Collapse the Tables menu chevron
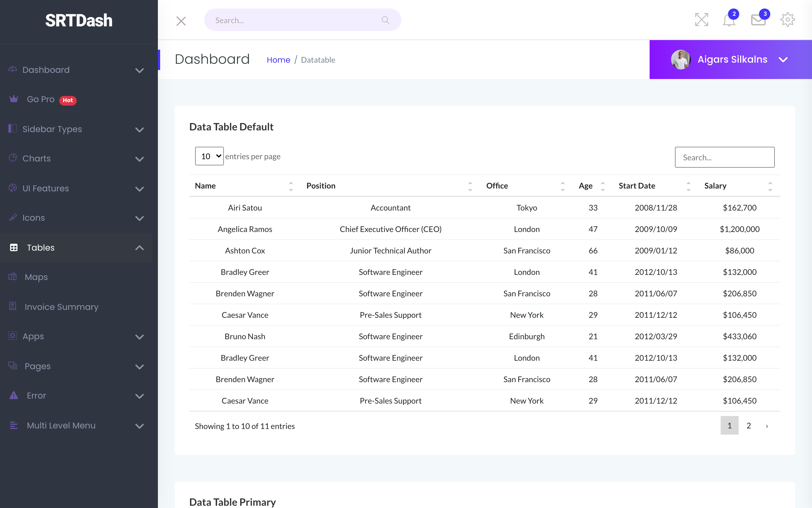 coord(140,248)
